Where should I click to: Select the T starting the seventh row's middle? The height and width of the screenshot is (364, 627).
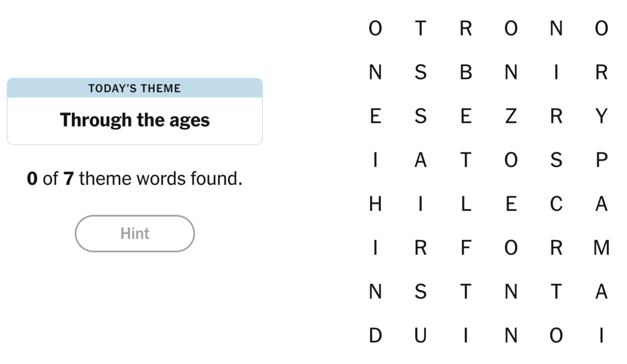pos(467,293)
